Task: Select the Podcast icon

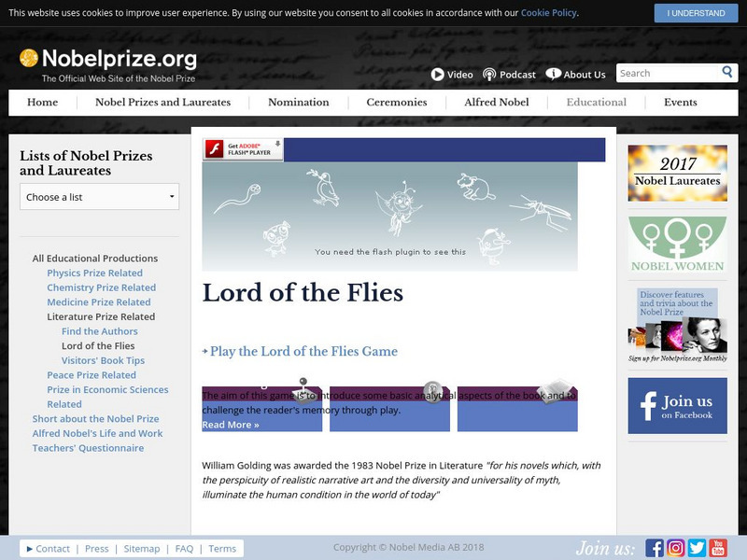Action: click(x=487, y=74)
